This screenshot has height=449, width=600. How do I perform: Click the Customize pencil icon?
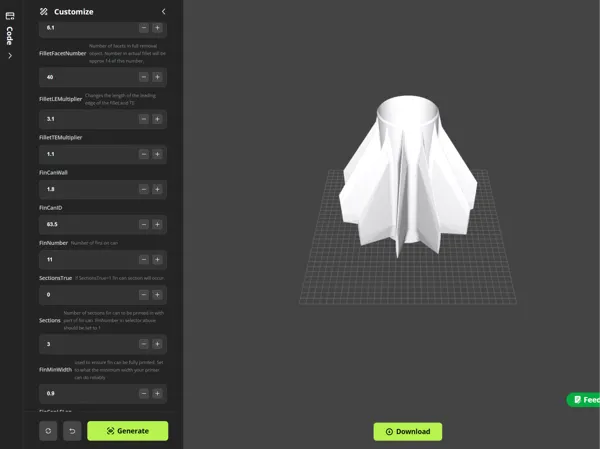coord(44,12)
